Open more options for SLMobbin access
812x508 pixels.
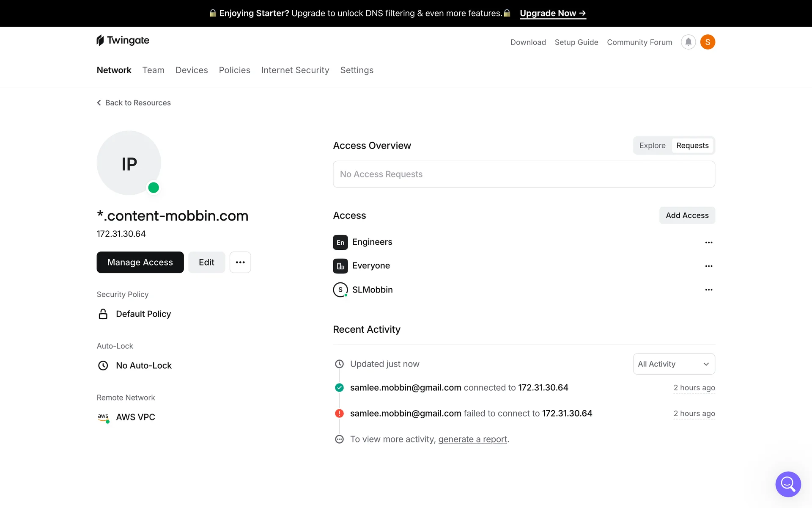[x=708, y=290]
